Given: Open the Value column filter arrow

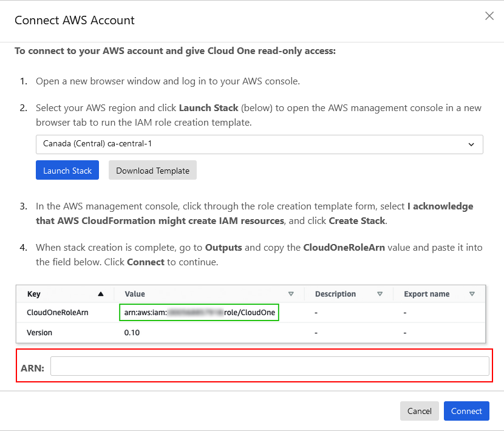Looking at the screenshot, I should pyautogui.click(x=291, y=294).
